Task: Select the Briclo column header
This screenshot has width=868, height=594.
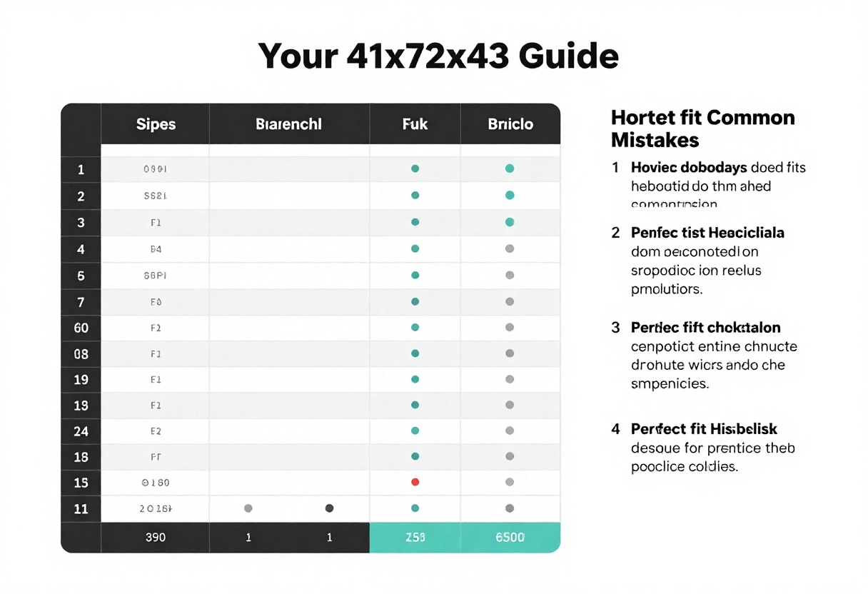Action: (510, 124)
